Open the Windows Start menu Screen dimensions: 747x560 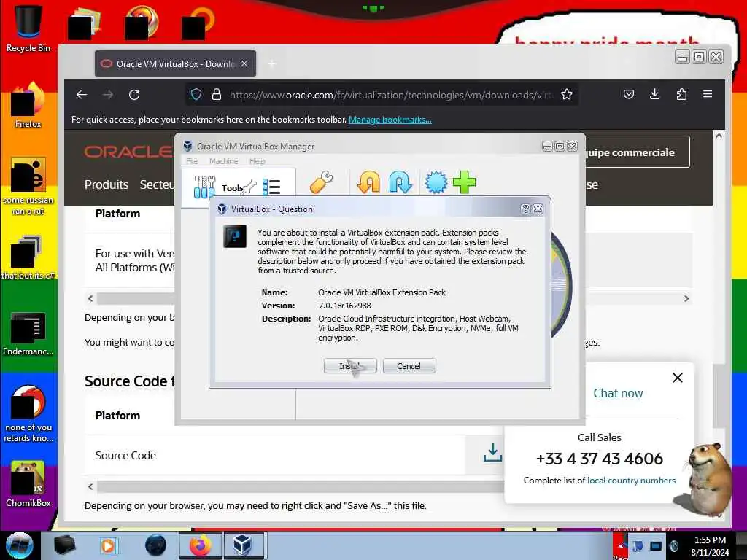coord(19,545)
